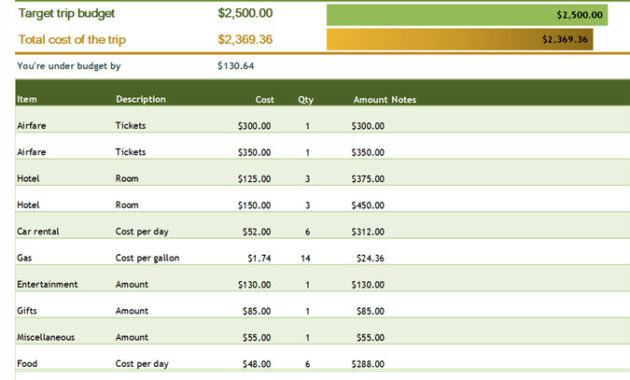Viewport: 630px width, 380px height.
Task: Click the green $2,500.00 budget bar
Action: point(467,15)
